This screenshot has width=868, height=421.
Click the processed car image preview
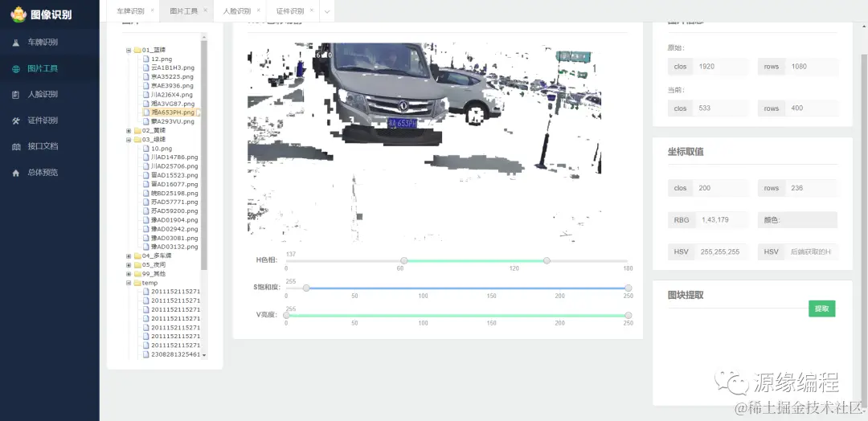click(424, 143)
